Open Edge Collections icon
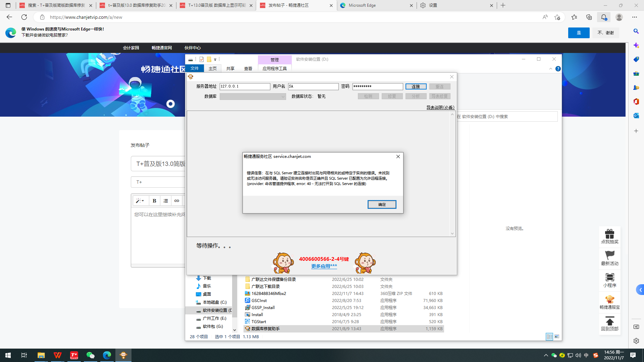The height and width of the screenshot is (362, 644). (x=589, y=17)
